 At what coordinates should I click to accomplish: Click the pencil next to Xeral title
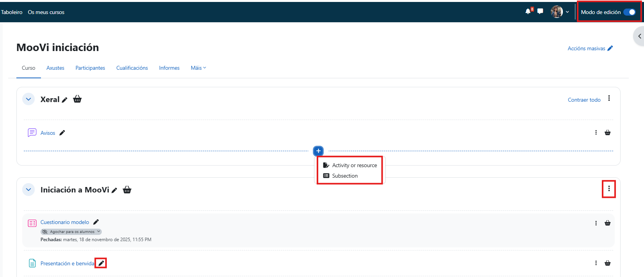tap(65, 100)
